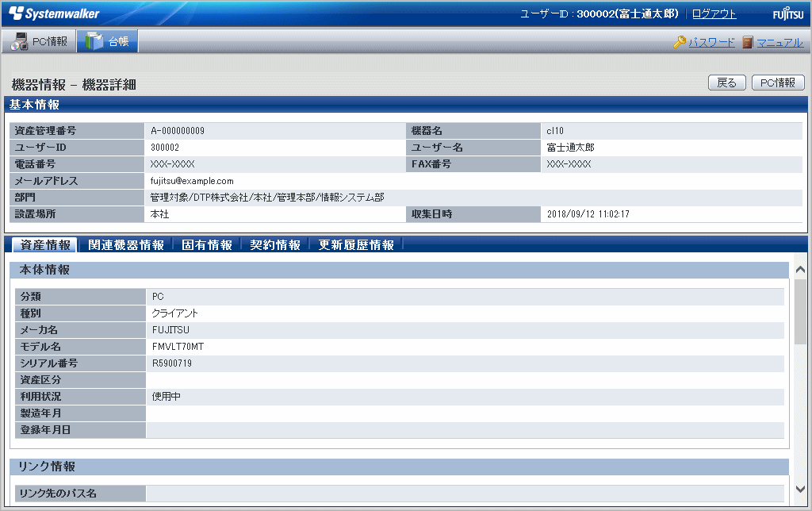Click the 機器情報 – 機器詳細 page title
The height and width of the screenshot is (511, 812).
(x=74, y=84)
